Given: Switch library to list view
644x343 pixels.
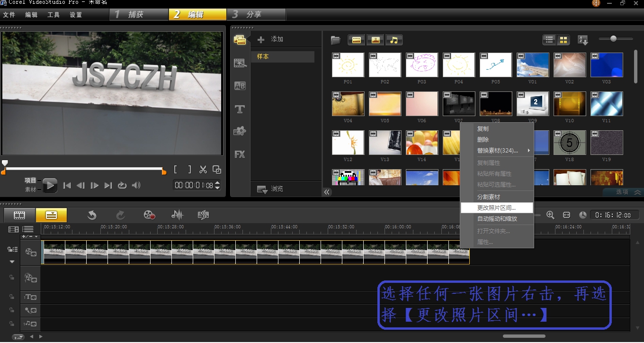Looking at the screenshot, I should click(549, 40).
